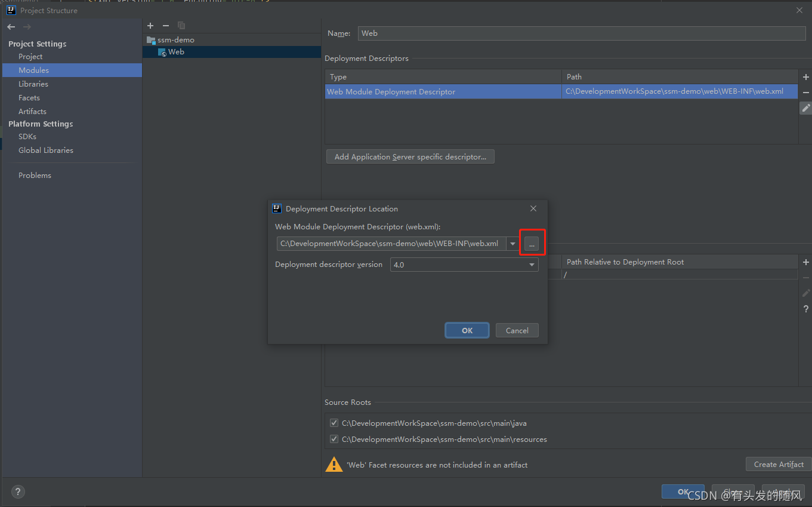Click OK in Project Structure window
The image size is (812, 507).
[683, 491]
